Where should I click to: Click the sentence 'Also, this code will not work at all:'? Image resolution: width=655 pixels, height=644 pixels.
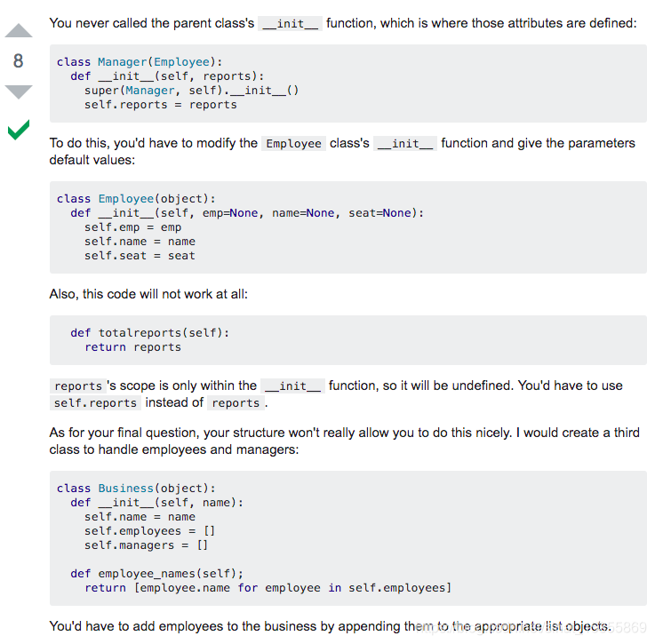pos(148,294)
